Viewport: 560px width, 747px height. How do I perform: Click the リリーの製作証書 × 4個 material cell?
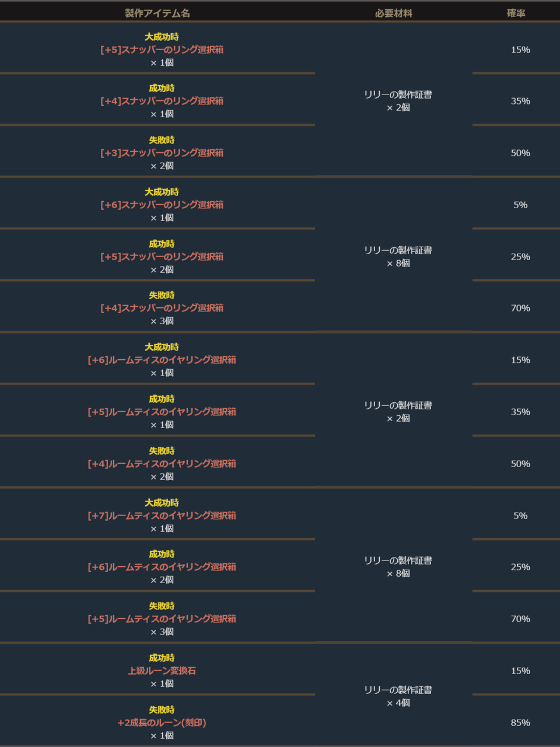click(x=398, y=696)
